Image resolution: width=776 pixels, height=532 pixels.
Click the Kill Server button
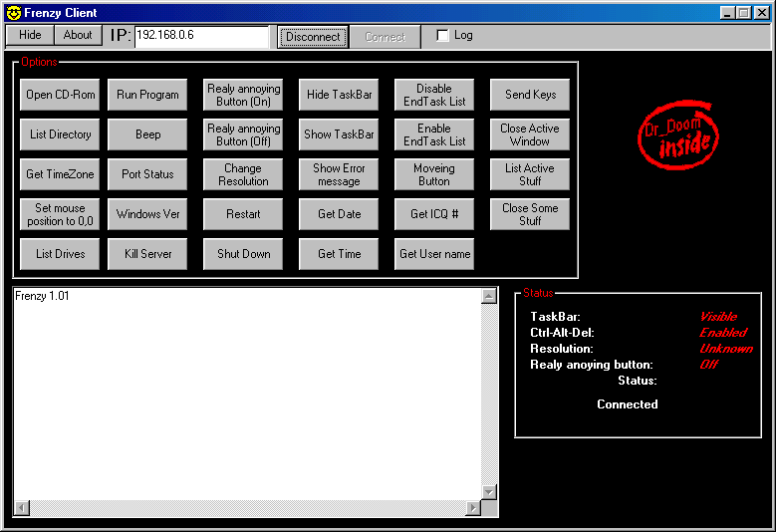point(147,254)
